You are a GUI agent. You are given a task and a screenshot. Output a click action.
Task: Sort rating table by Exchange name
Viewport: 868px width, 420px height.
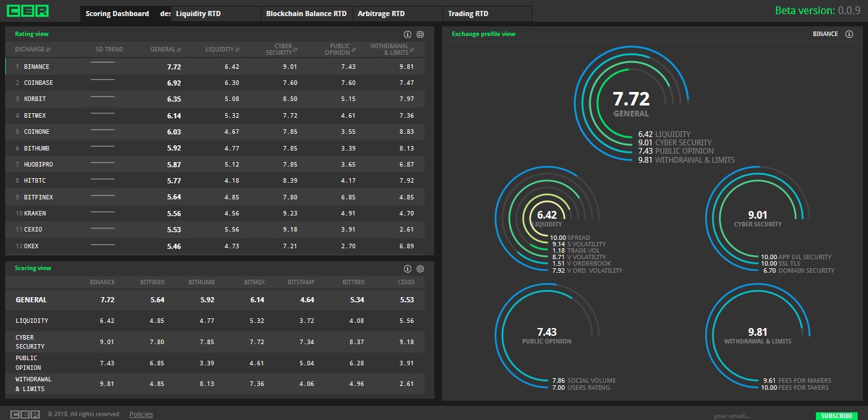coord(32,50)
